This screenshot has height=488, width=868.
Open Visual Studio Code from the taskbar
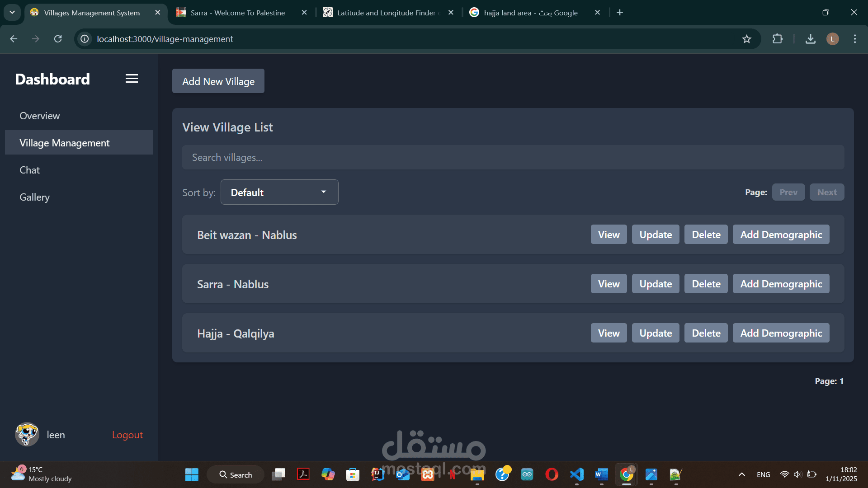coord(576,474)
